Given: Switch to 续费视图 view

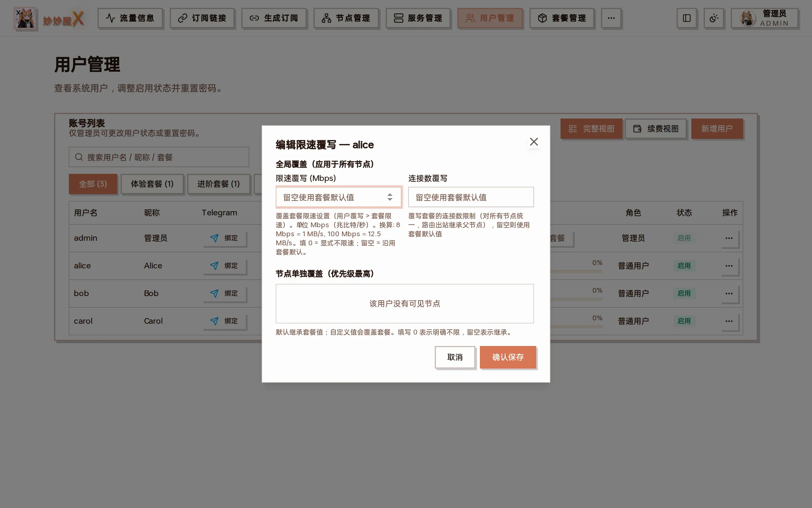Looking at the screenshot, I should 656,129.
